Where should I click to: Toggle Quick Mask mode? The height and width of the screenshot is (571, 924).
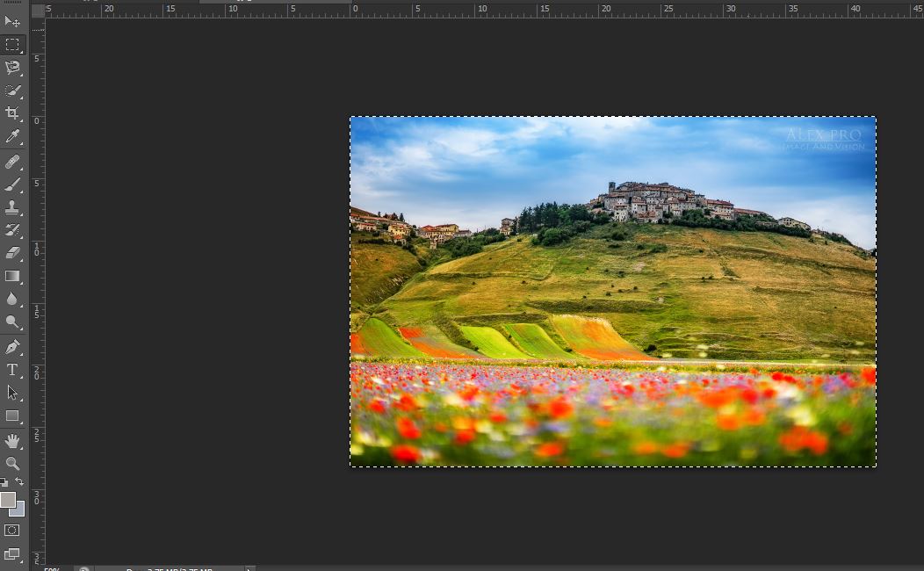[x=12, y=530]
